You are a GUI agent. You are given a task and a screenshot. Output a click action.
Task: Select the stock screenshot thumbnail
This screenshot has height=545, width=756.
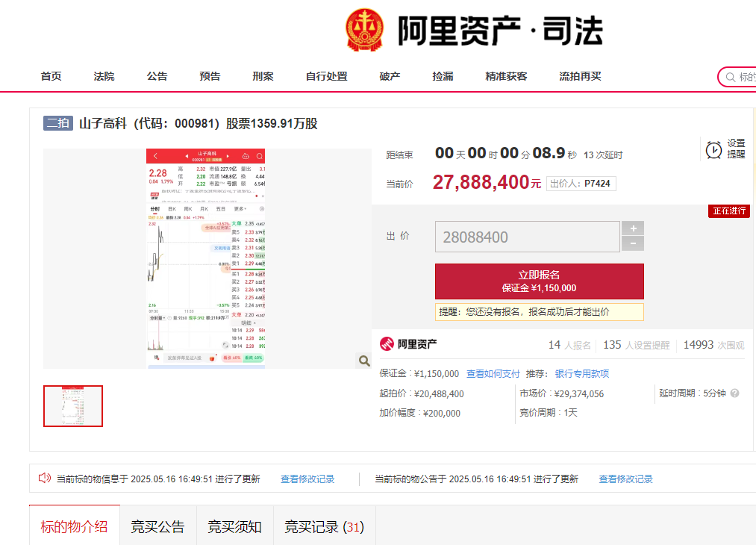[x=73, y=406]
